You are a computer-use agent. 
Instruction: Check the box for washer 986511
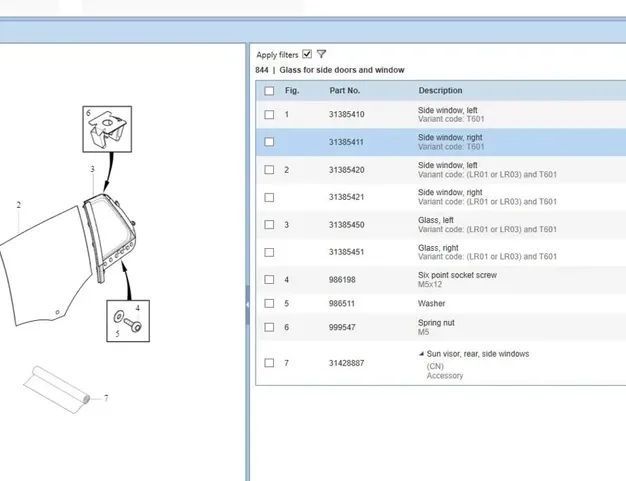pyautogui.click(x=269, y=303)
